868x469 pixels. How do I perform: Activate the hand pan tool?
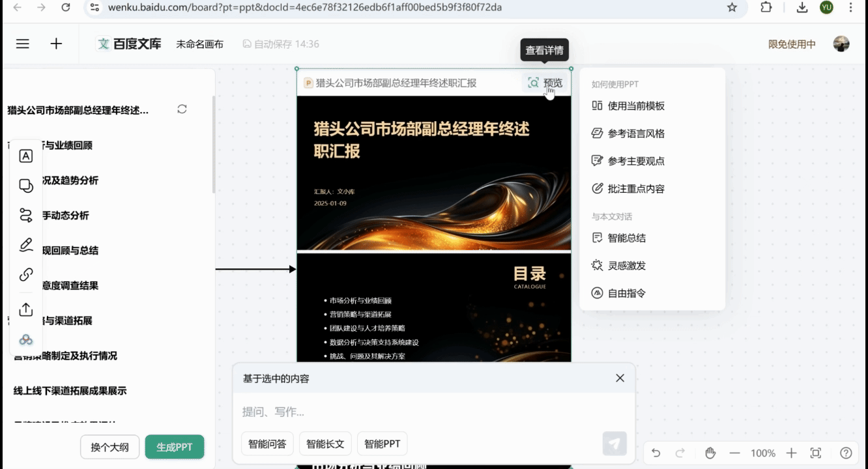point(710,453)
